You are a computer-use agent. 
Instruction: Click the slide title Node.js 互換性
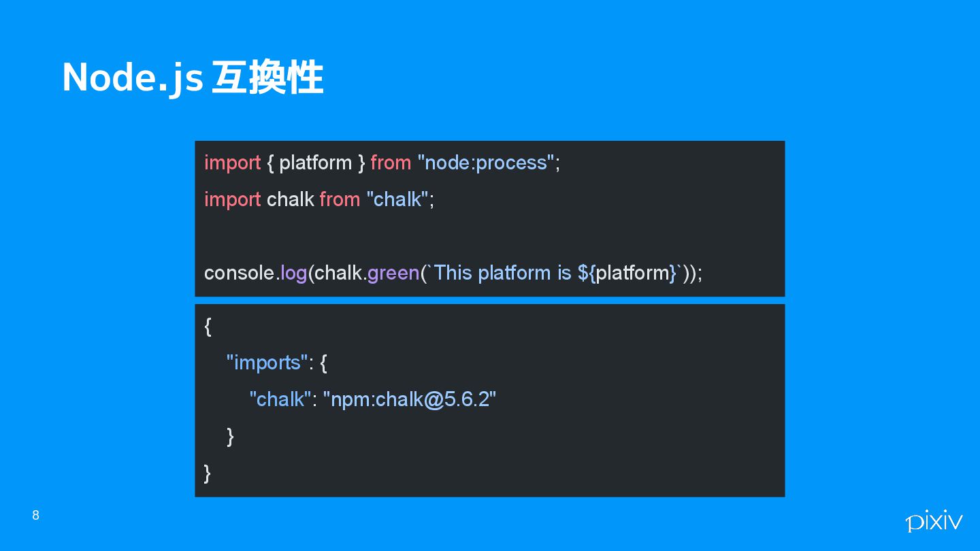coord(193,78)
